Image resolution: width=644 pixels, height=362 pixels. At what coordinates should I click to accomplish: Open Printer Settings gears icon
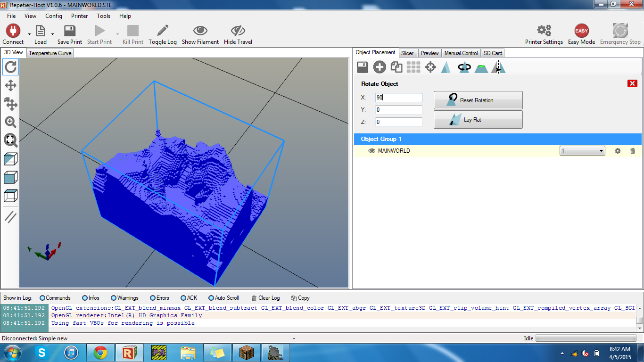pyautogui.click(x=544, y=31)
